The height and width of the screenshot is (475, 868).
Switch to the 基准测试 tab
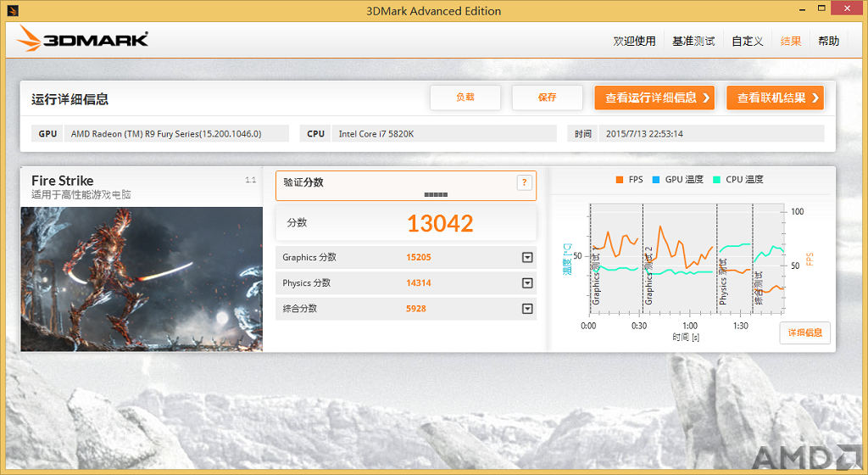pos(693,41)
